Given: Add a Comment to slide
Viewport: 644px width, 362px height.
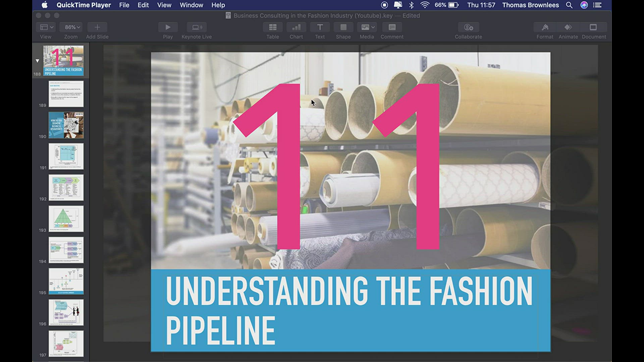Looking at the screenshot, I should (392, 27).
